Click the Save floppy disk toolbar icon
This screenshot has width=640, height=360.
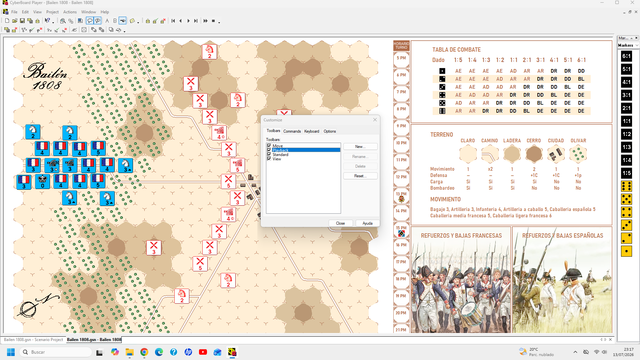click(x=22, y=21)
